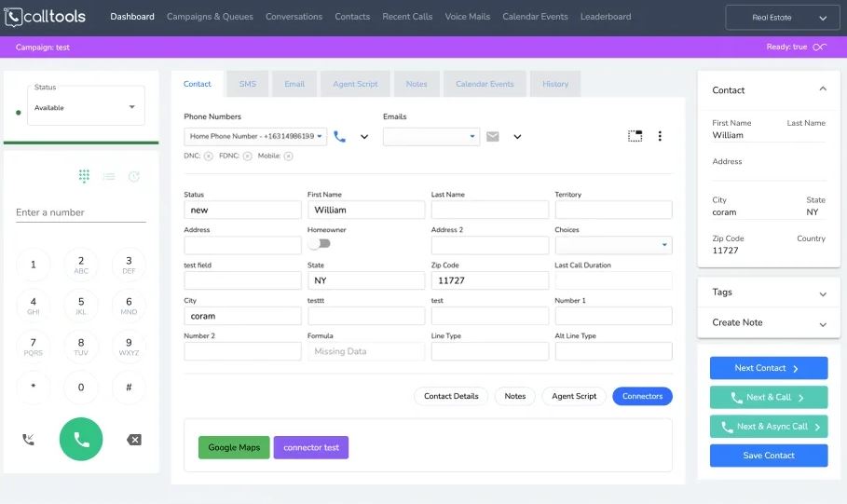
Task: Switch to the Calendar Events tab
Action: (x=485, y=84)
